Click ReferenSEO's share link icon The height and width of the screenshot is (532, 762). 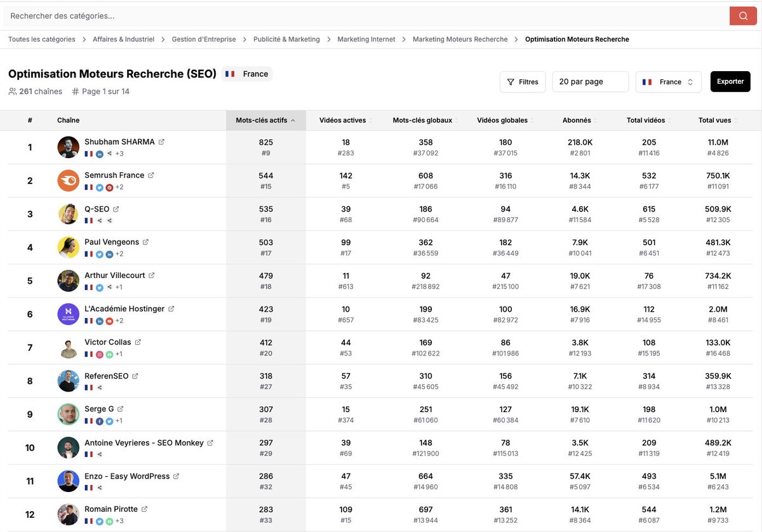tap(100, 388)
